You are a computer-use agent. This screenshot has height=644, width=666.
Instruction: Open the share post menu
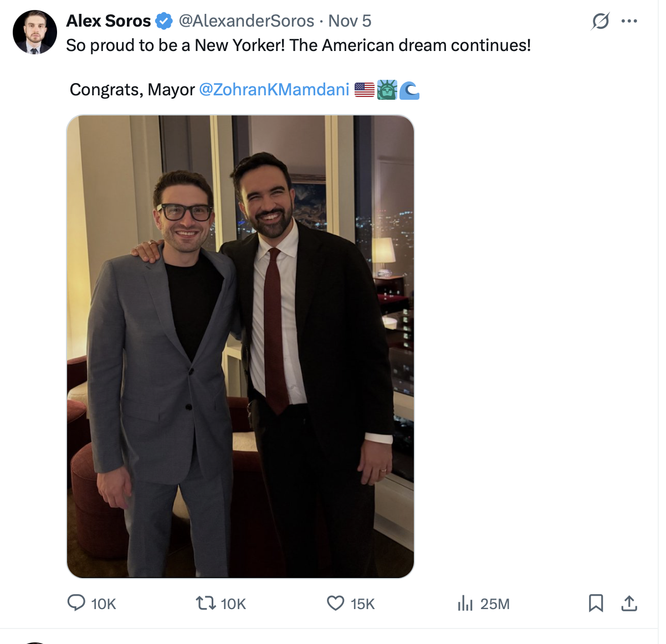coord(629,603)
